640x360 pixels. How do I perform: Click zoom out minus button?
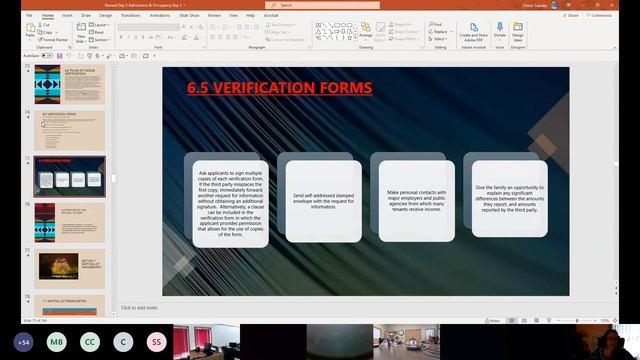558,321
